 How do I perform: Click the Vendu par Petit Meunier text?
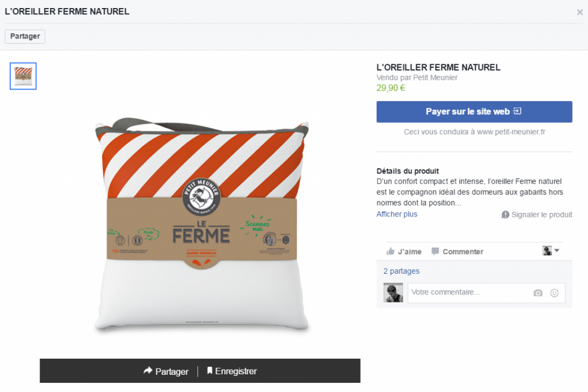(x=417, y=77)
